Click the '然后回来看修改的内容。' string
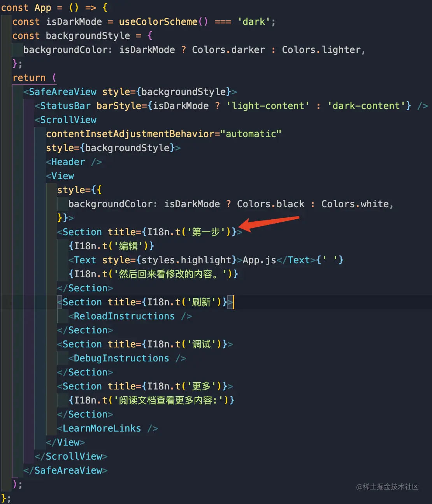The height and width of the screenshot is (504, 432). (x=170, y=274)
